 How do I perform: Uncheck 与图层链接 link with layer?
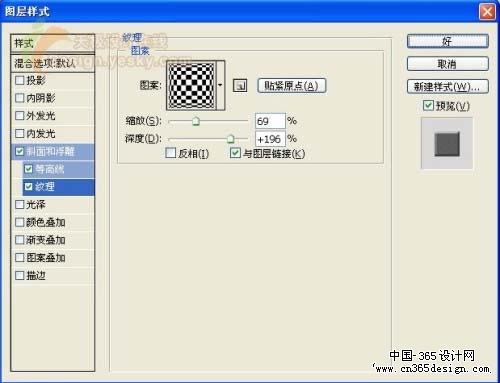coord(235,153)
